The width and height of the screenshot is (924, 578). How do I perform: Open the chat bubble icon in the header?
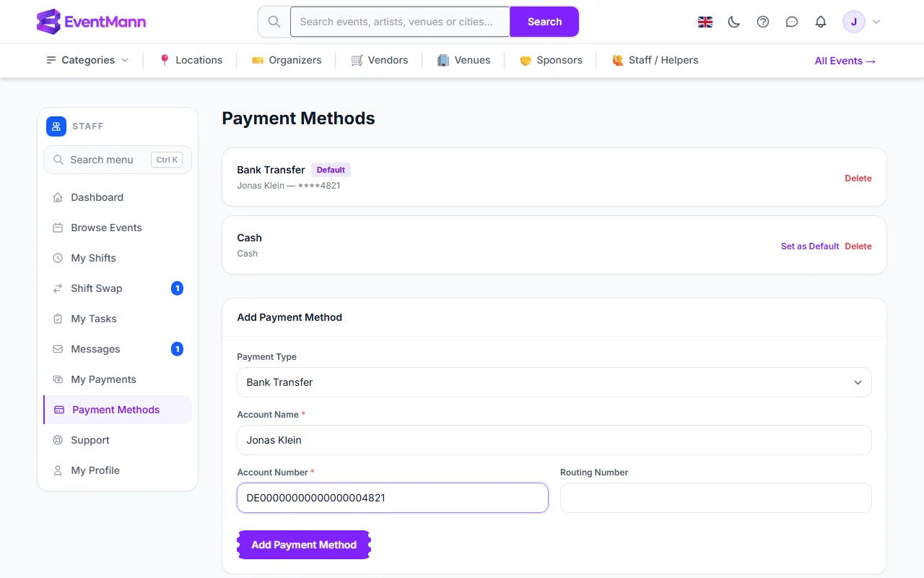pos(792,22)
